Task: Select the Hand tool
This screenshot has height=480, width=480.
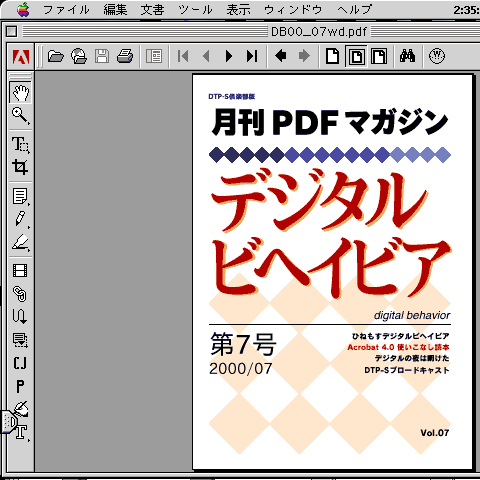Action: tap(20, 92)
